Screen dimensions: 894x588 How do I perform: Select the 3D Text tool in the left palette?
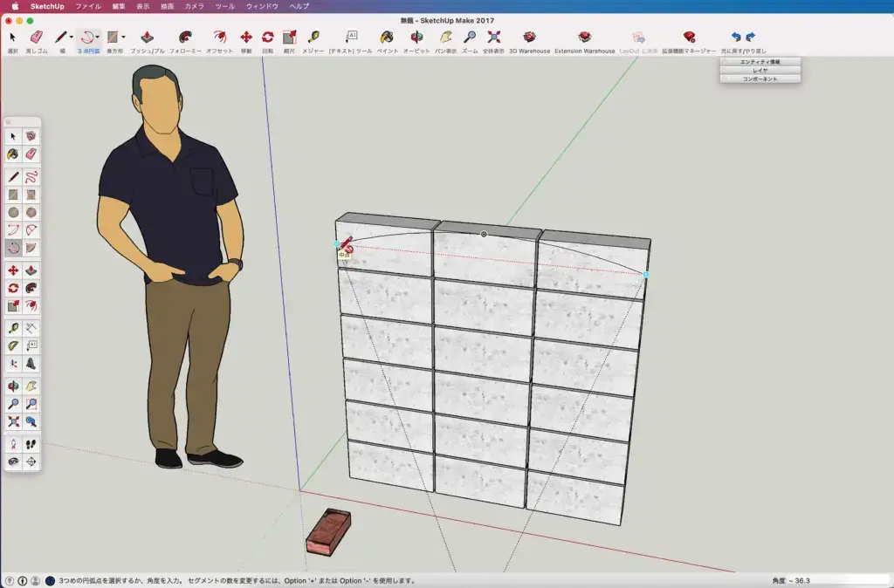31,364
